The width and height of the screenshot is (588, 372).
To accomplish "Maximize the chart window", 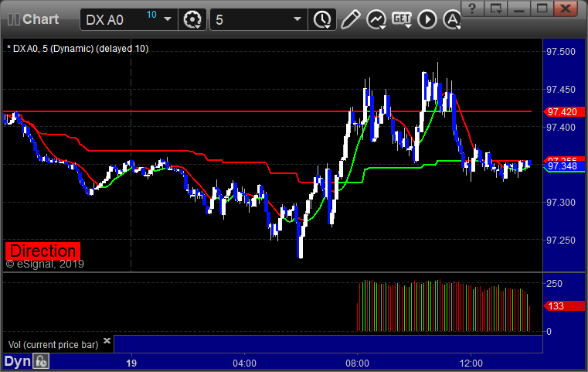I will click(542, 9).
